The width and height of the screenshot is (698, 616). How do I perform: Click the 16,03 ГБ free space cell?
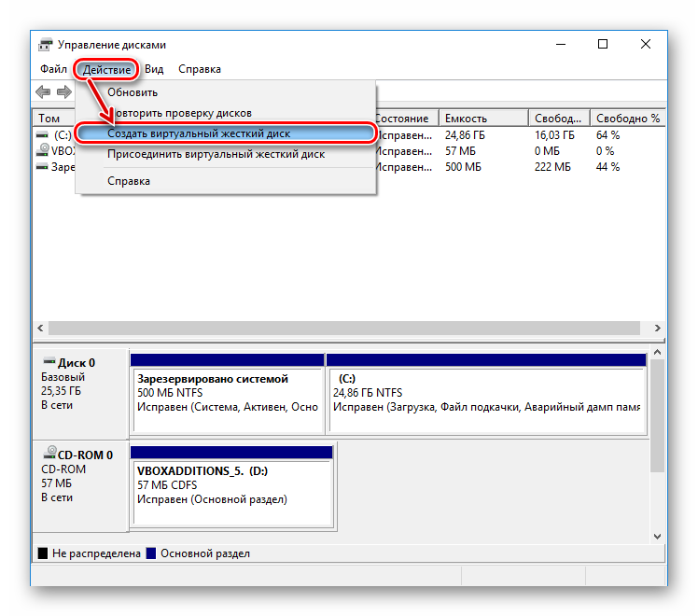(x=554, y=134)
